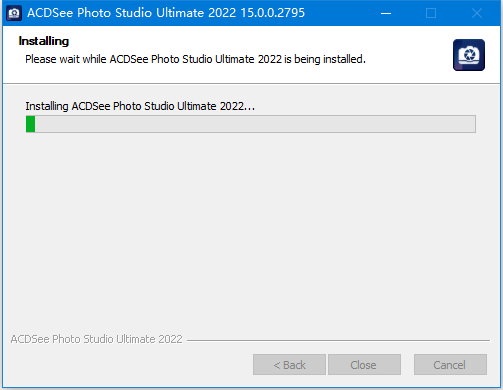Click the green filled part of progress bar
Screen dimensions: 503x390
coord(31,124)
